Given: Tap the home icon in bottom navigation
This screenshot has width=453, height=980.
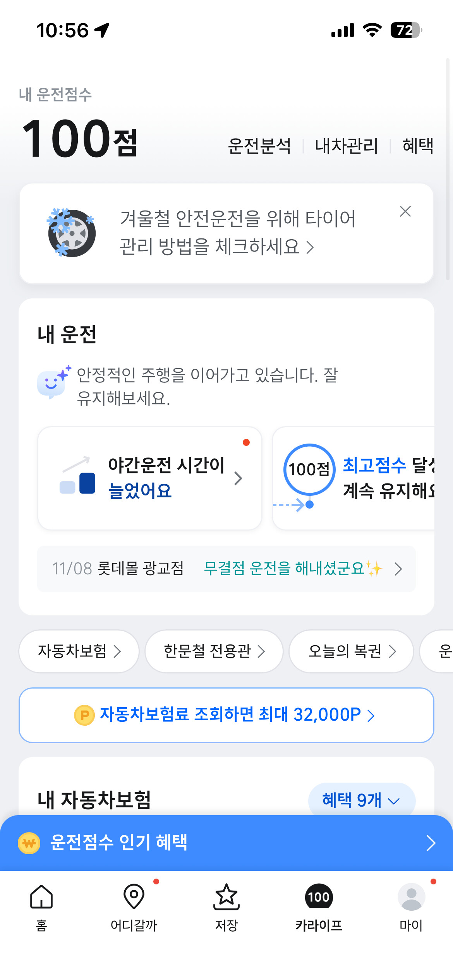Looking at the screenshot, I should [x=41, y=896].
